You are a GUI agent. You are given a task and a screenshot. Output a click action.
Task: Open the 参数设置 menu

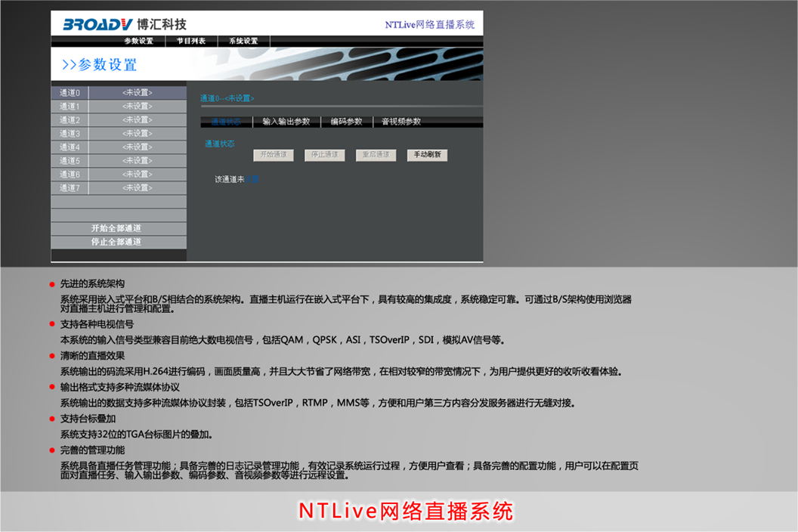coord(138,41)
